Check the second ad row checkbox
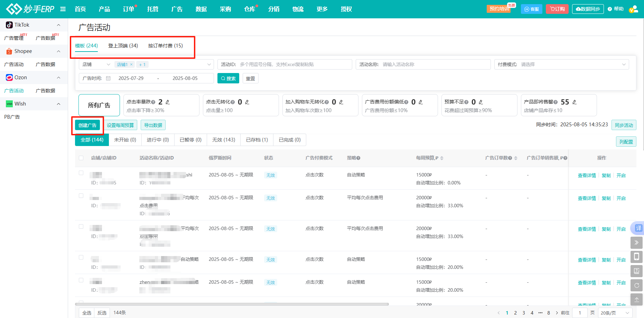This screenshot has height=318, width=644. click(x=81, y=196)
